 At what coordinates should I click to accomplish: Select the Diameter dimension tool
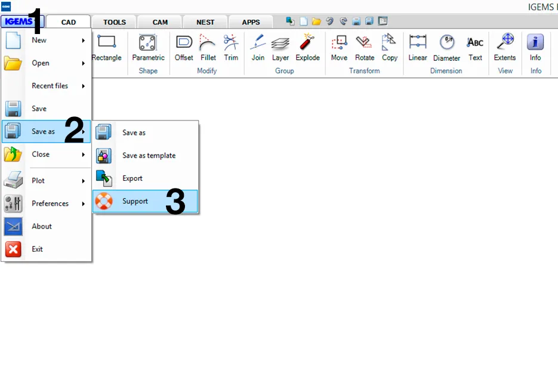click(446, 48)
